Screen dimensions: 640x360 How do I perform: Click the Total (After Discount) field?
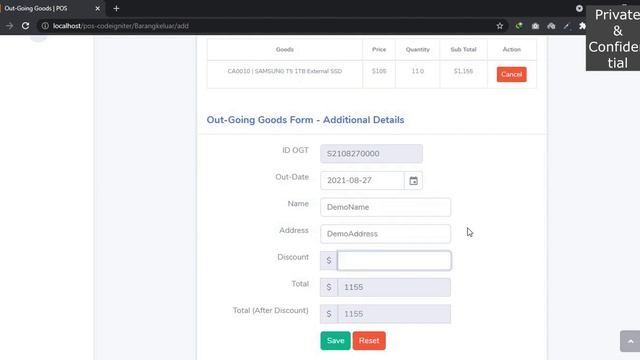point(394,314)
